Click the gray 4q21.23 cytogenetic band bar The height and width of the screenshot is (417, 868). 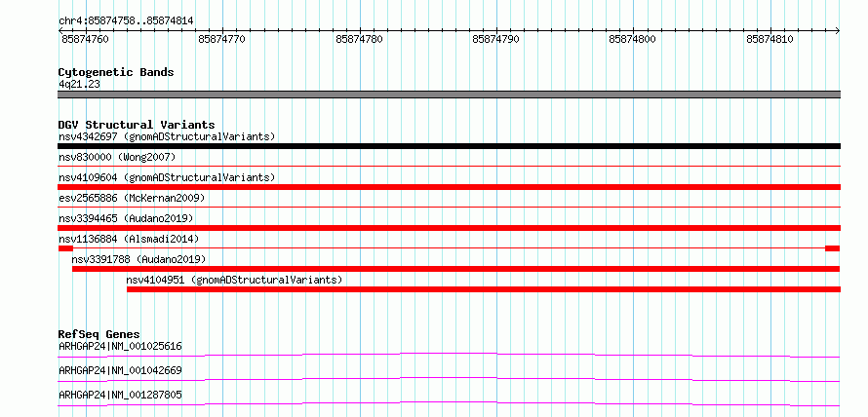[449, 95]
